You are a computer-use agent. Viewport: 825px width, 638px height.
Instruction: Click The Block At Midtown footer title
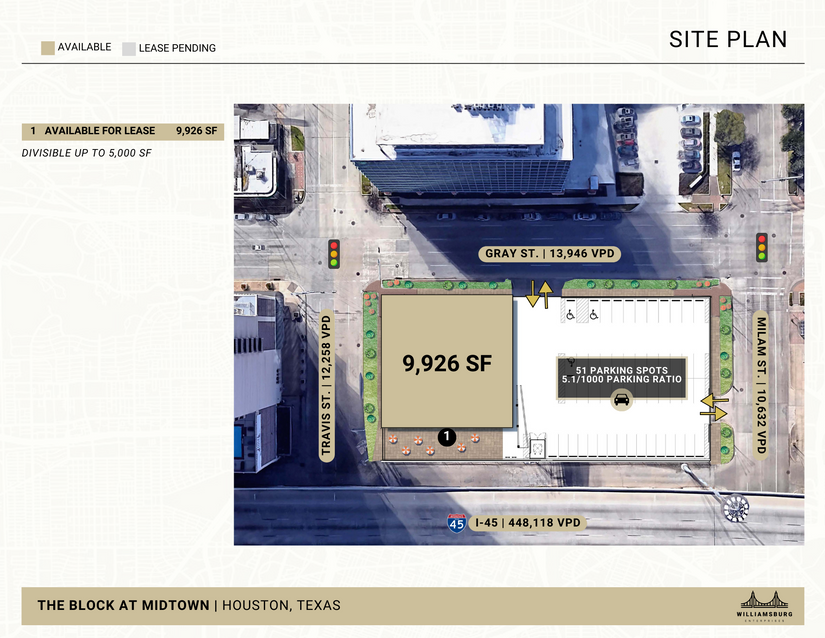click(x=123, y=605)
